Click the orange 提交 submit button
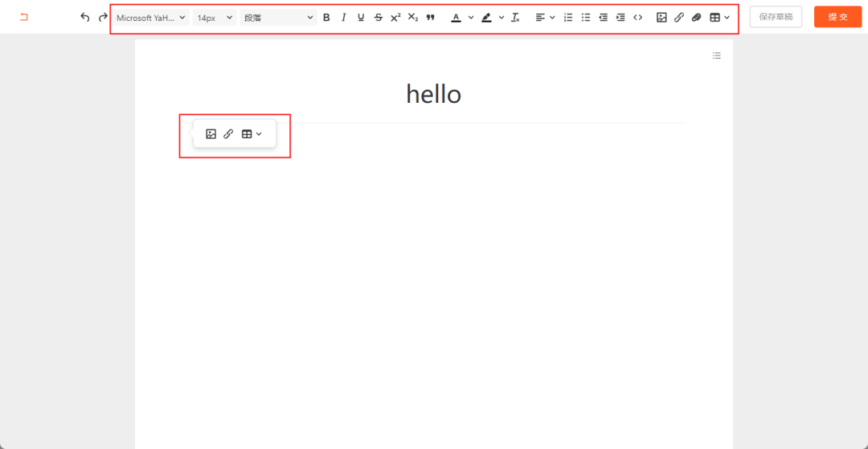Screen dimensions: 868x449 837,17
